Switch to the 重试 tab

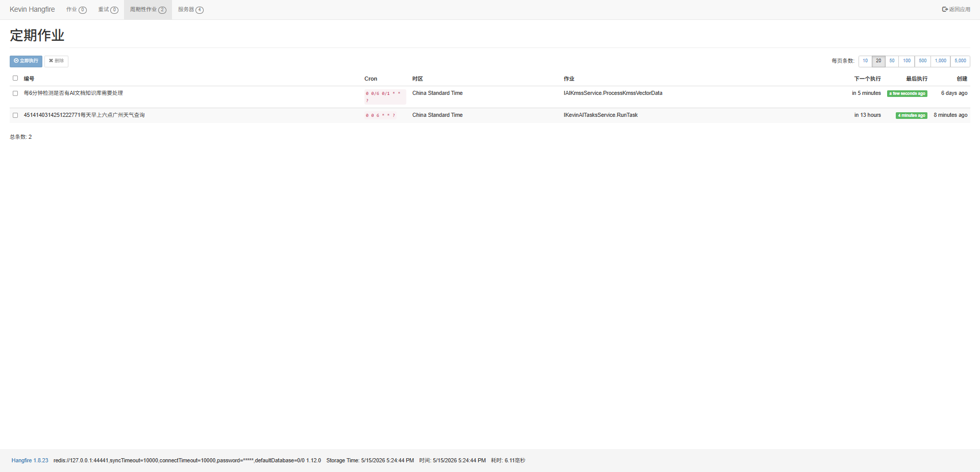pyautogui.click(x=108, y=10)
